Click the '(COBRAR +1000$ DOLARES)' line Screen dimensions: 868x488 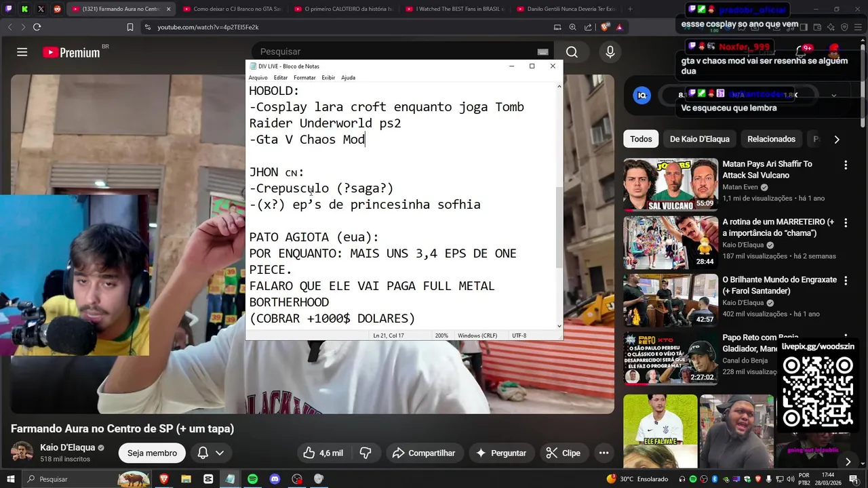tap(332, 319)
